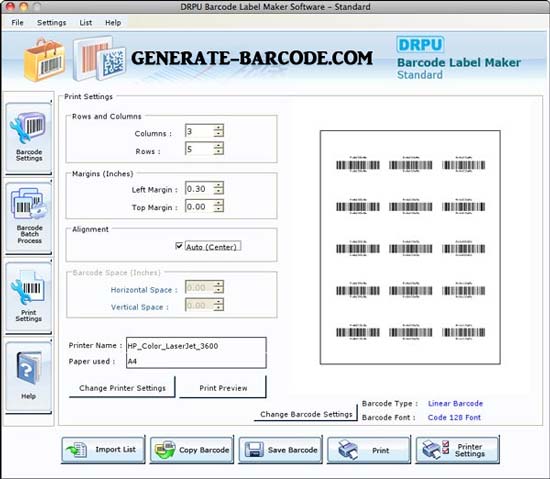The height and width of the screenshot is (479, 550).
Task: Open Barcode Settings sidebar icon
Action: 29,137
